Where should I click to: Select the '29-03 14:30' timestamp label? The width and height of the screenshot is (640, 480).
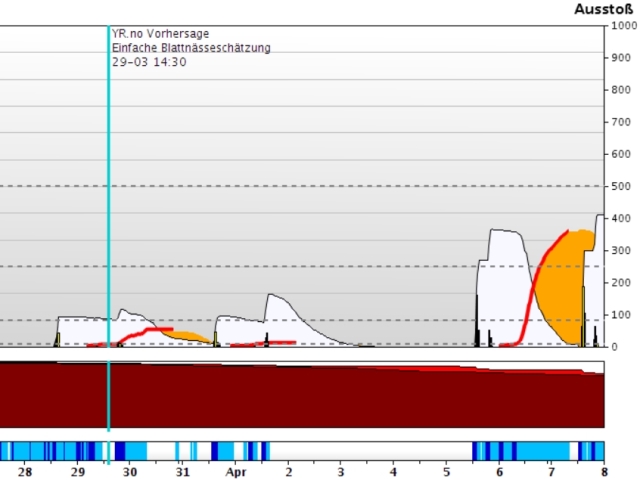tap(149, 62)
